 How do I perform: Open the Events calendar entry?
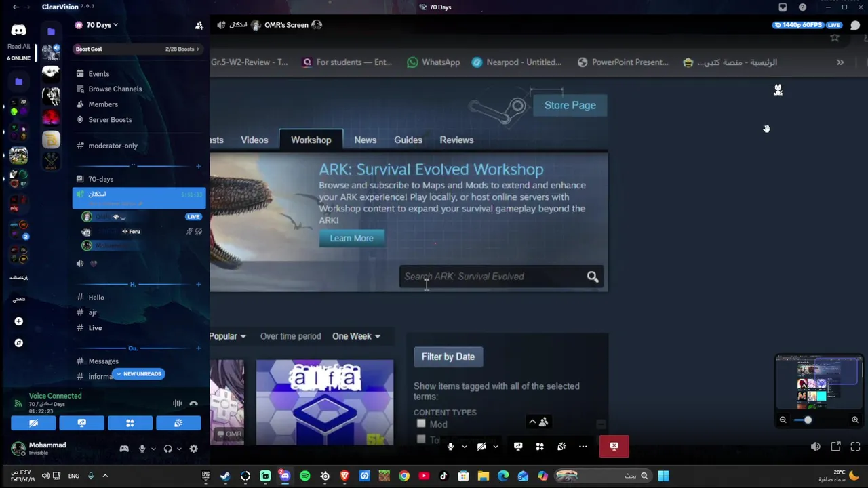98,73
